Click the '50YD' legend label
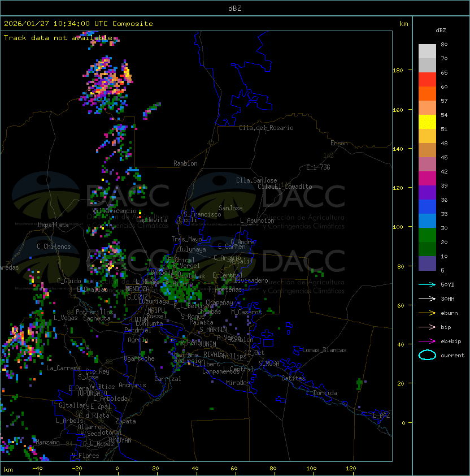 pyautogui.click(x=447, y=284)
